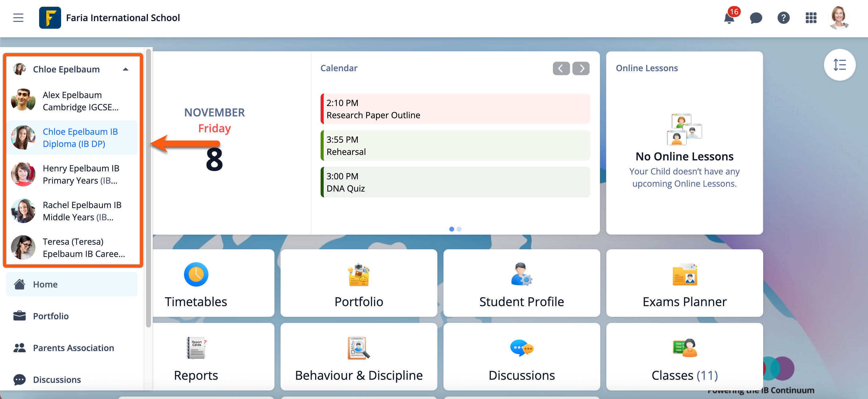Open the Classes (11) tile

[684, 357]
